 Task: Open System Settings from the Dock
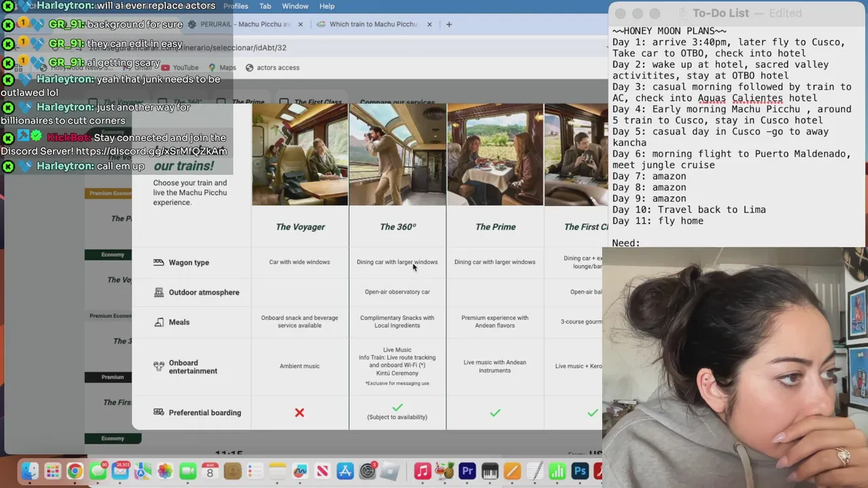[x=368, y=471]
